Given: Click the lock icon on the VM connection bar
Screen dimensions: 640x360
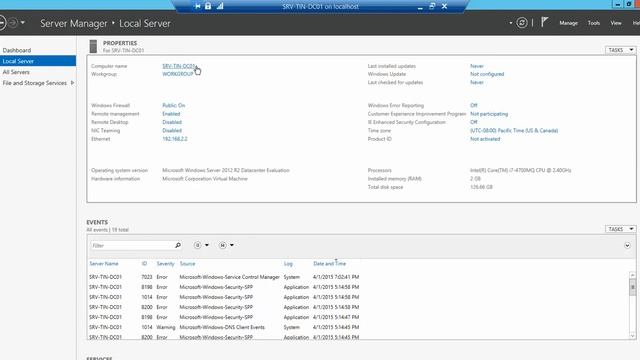Looking at the screenshot, I should point(208,6).
